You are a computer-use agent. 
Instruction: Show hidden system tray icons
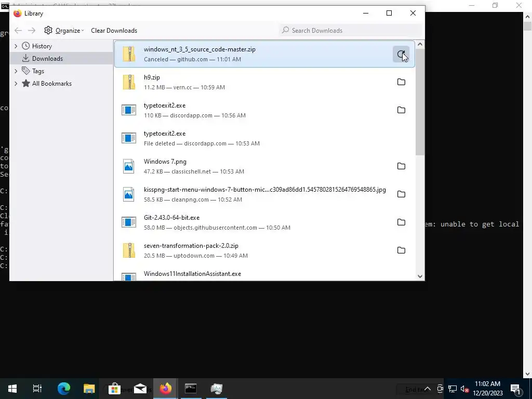[428, 389]
